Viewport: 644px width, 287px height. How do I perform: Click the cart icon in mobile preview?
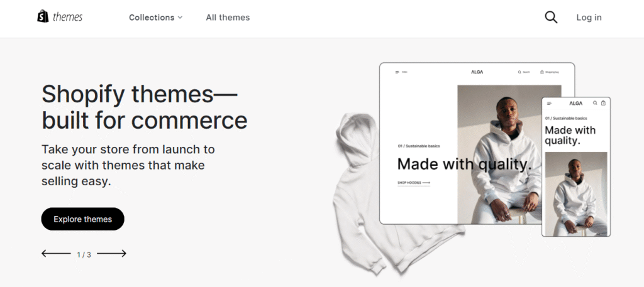603,103
